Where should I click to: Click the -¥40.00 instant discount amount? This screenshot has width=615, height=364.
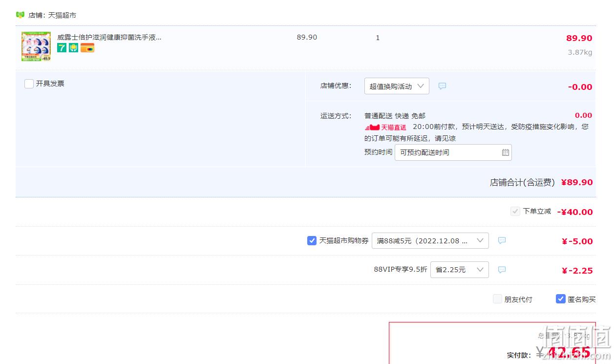[575, 212]
